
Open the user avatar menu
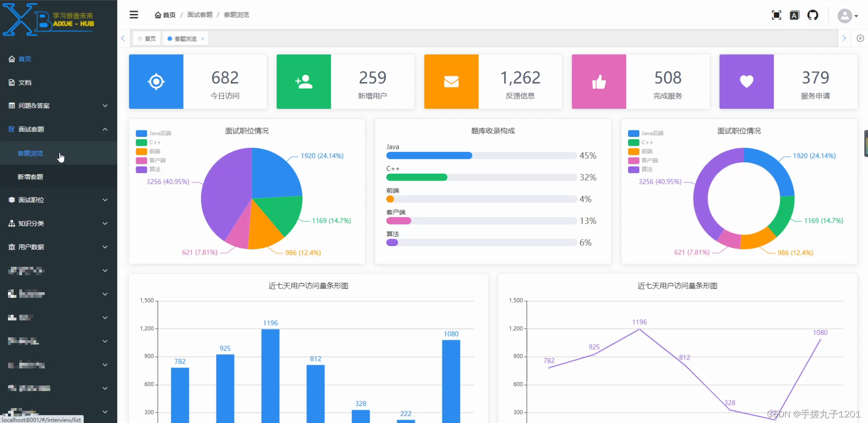pos(848,16)
